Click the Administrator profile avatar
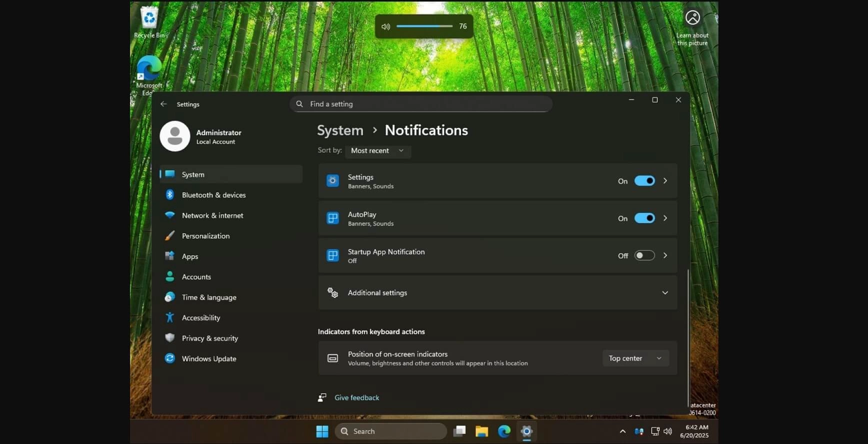Viewport: 868px width, 444px height. (175, 136)
